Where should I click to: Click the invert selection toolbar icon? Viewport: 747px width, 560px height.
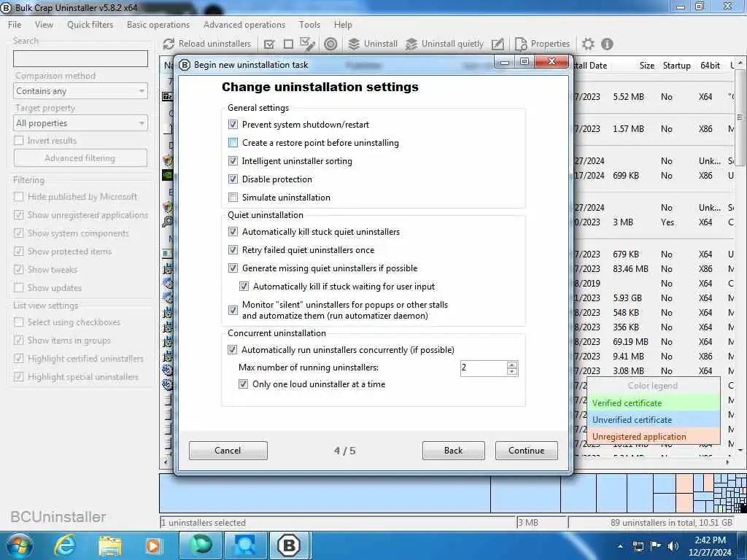tap(307, 44)
